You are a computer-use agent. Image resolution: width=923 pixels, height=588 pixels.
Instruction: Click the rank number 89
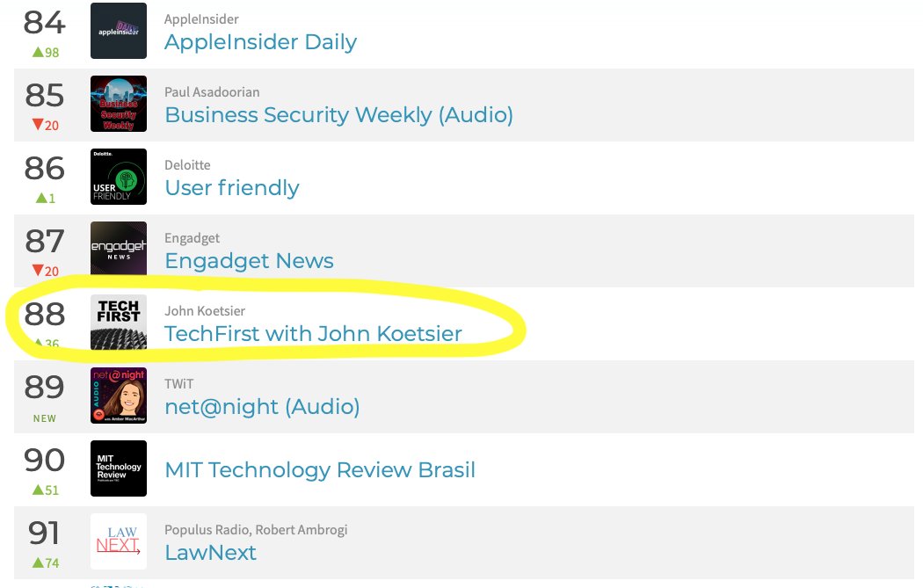45,388
